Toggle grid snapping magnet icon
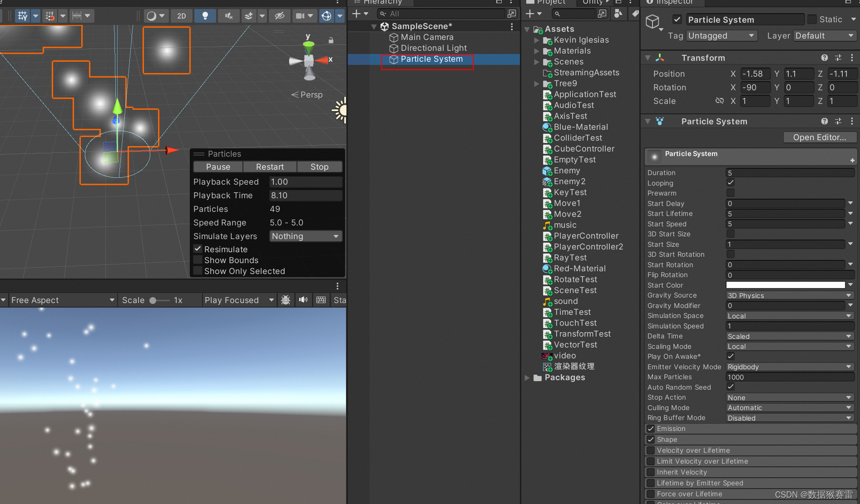 pos(49,16)
